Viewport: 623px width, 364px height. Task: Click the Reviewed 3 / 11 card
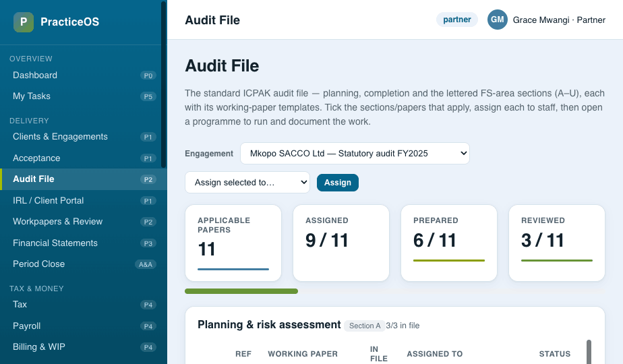[557, 243]
